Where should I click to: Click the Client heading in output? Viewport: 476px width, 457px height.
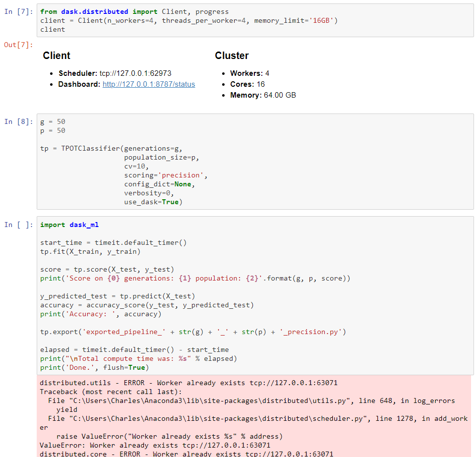tap(56, 56)
